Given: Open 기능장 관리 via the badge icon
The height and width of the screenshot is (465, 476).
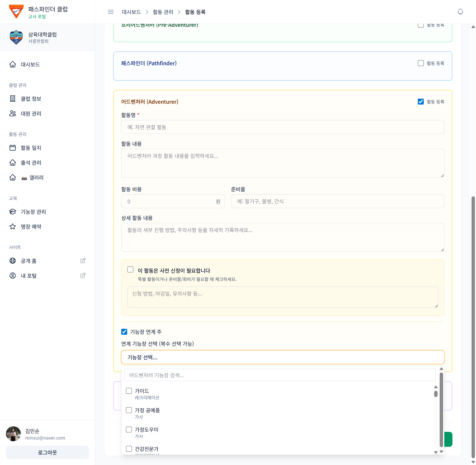Looking at the screenshot, I should coord(13,212).
